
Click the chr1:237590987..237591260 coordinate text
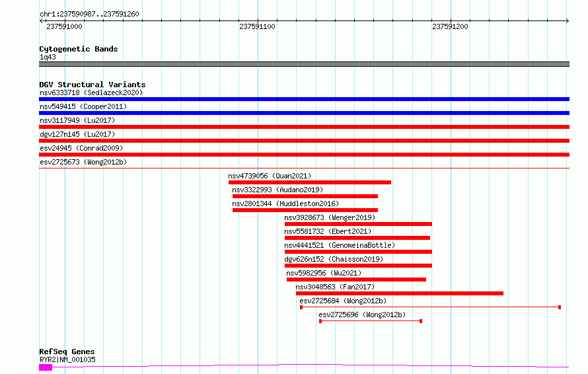click(89, 14)
